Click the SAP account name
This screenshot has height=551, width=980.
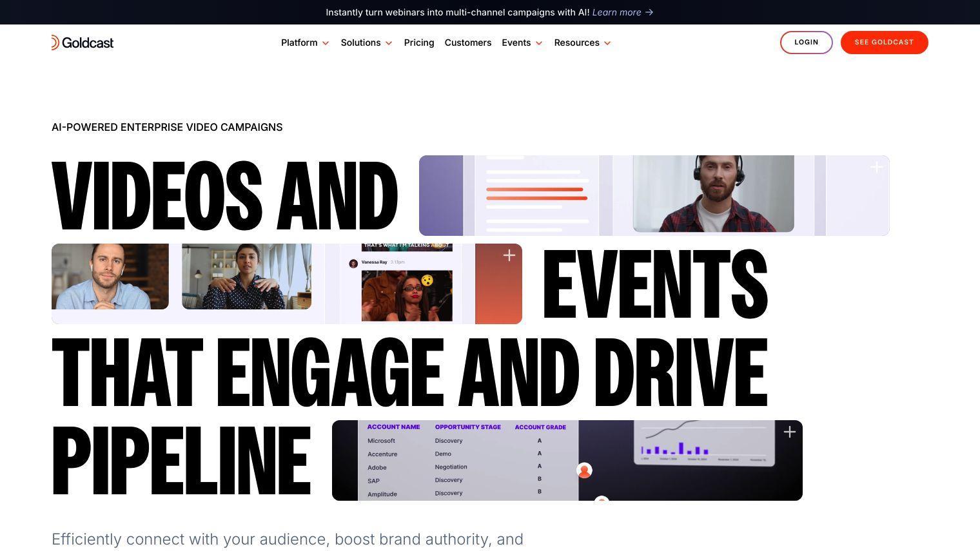(x=374, y=481)
